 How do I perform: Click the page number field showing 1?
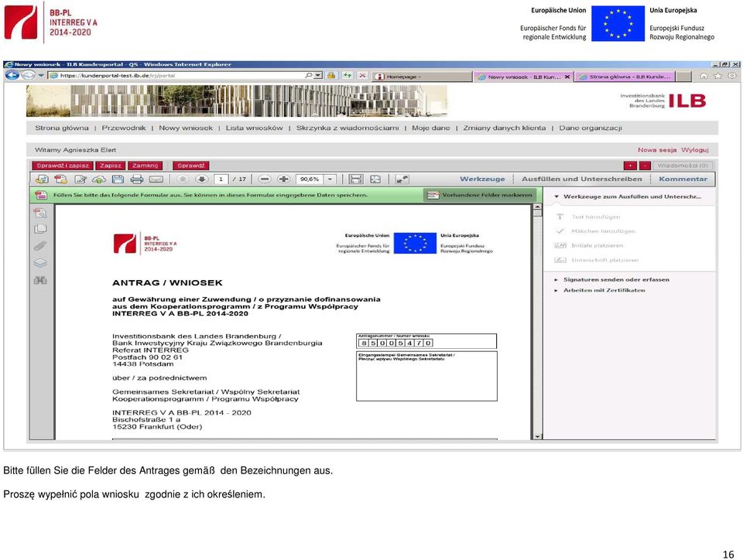221,179
